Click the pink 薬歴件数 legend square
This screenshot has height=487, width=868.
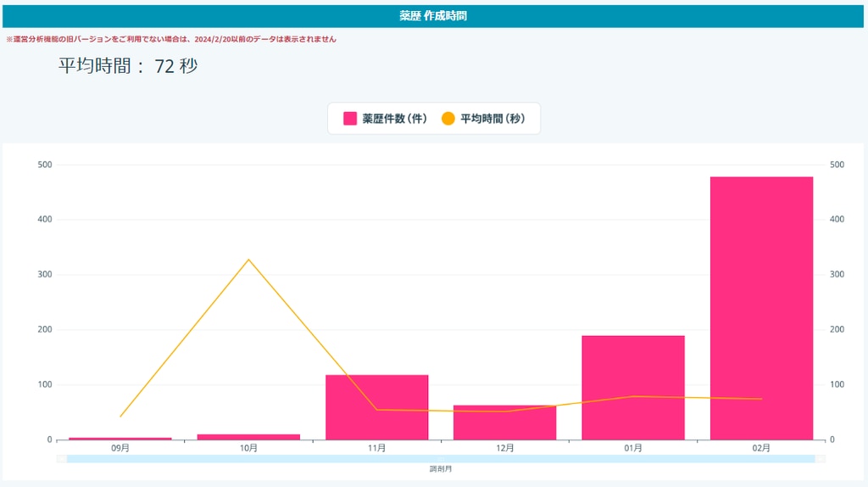tap(350, 119)
